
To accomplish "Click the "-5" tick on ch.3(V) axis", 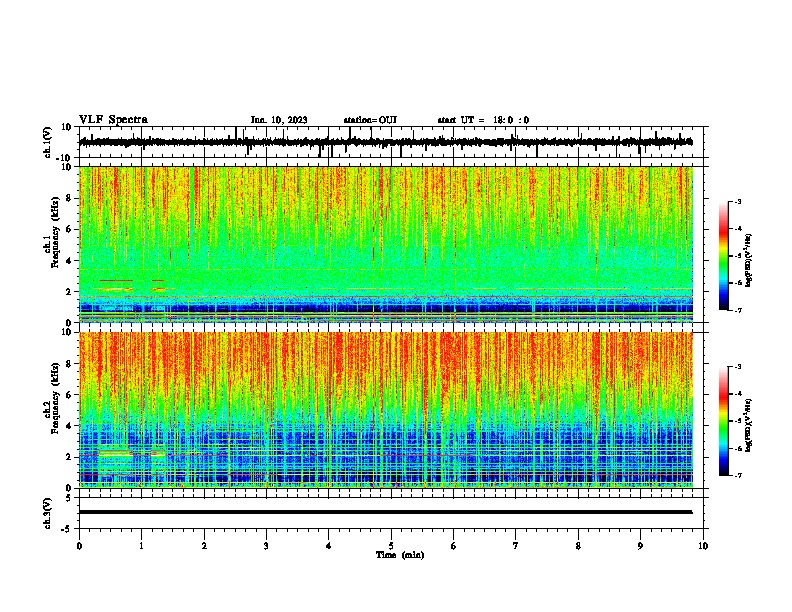I will tap(67, 529).
